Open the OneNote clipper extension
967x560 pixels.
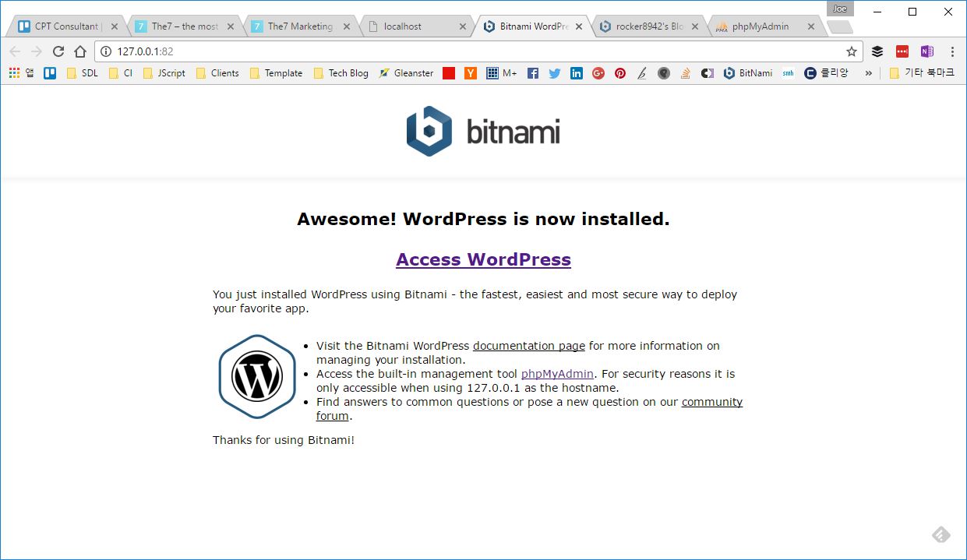pyautogui.click(x=926, y=51)
